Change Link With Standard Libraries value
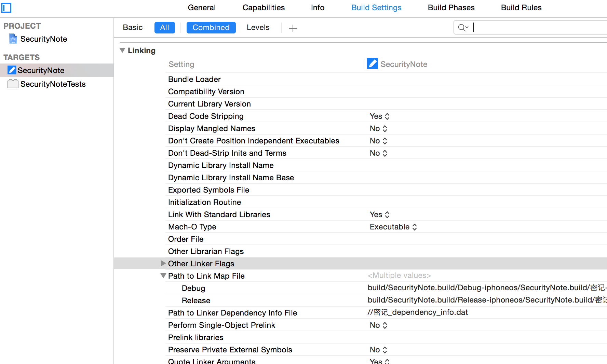The image size is (607, 364). tap(379, 214)
